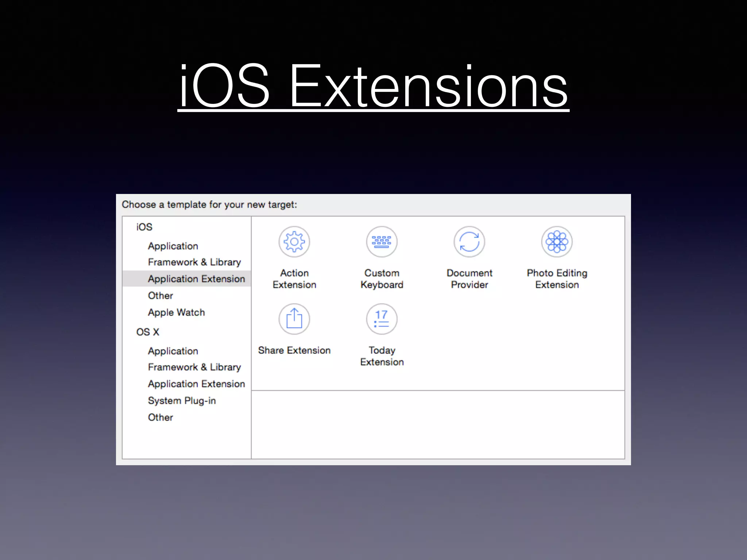
Task: Click the OS X section header
Action: point(148,332)
